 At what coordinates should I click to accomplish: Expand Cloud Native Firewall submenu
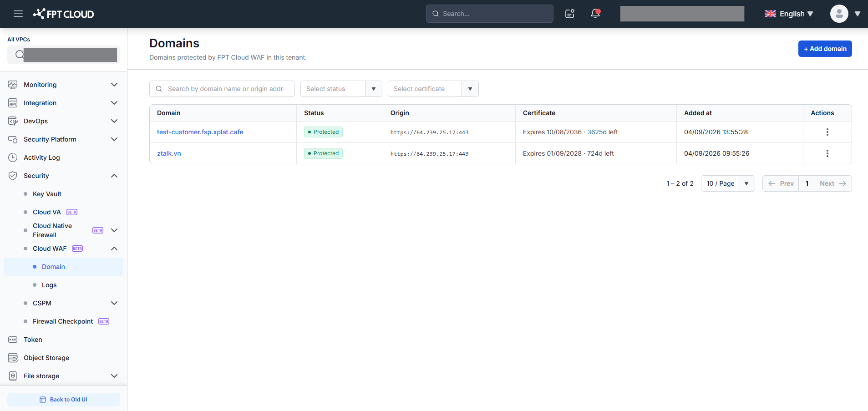point(114,230)
